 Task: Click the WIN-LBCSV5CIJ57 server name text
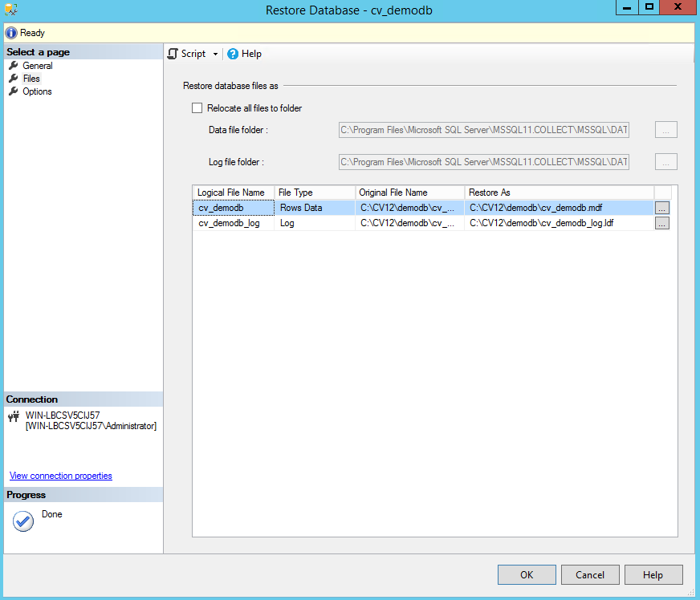(63, 416)
